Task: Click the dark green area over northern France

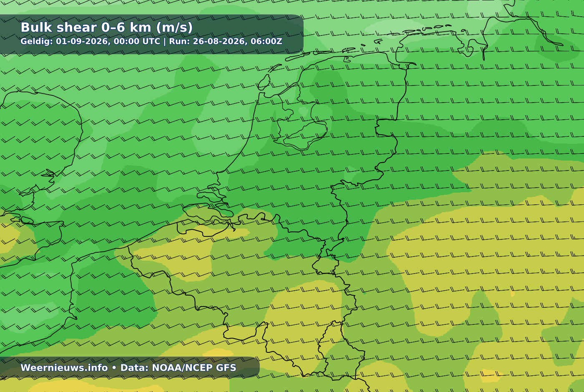Action: (x=113, y=292)
